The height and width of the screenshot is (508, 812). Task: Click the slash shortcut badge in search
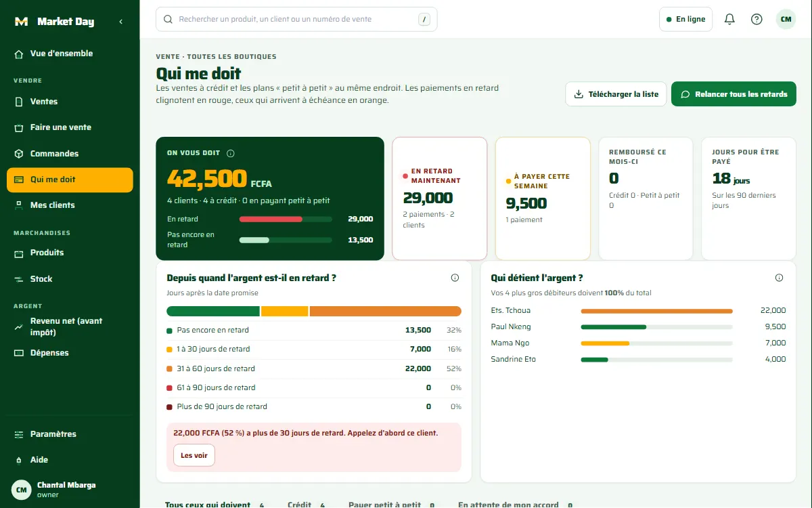(x=424, y=20)
